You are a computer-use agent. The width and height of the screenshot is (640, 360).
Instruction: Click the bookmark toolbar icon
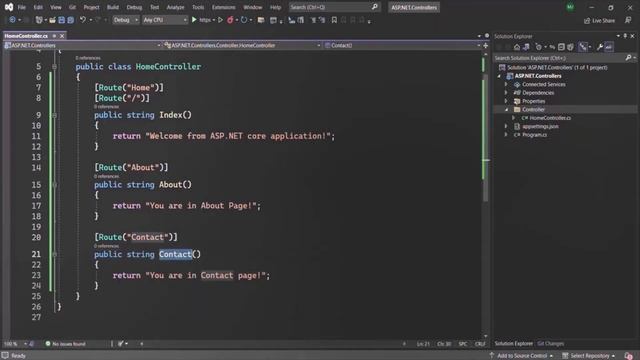coord(334,20)
